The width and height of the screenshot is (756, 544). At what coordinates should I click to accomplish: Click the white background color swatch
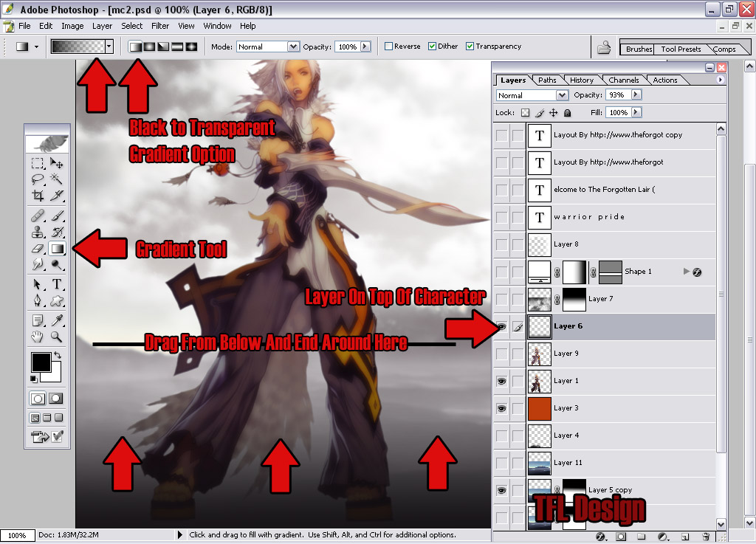[x=55, y=375]
